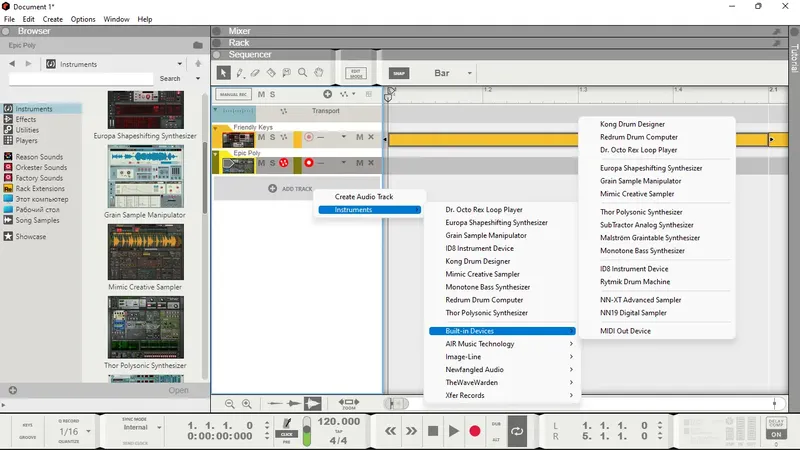
Task: Add a browser location plus icon
Action: pos(13,390)
